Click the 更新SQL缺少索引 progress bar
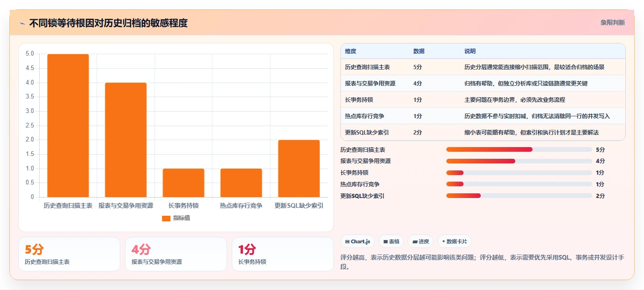The image size is (644, 290). click(519, 196)
